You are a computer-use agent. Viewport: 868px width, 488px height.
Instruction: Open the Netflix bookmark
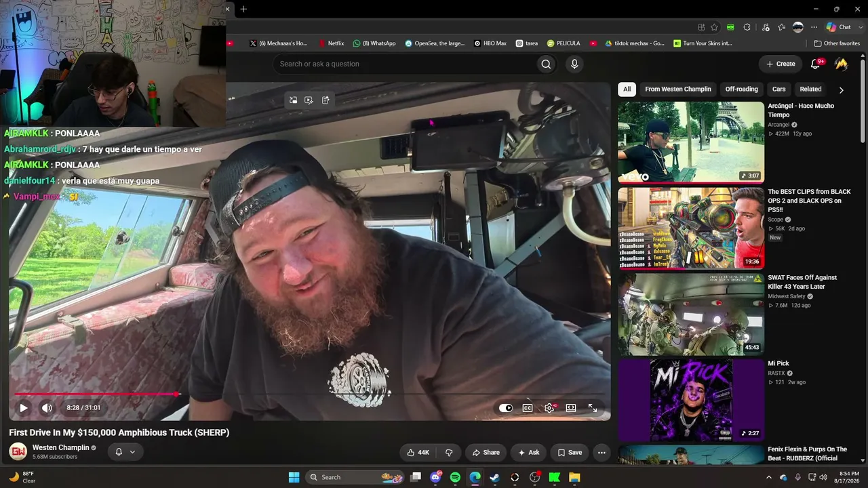[331, 43]
